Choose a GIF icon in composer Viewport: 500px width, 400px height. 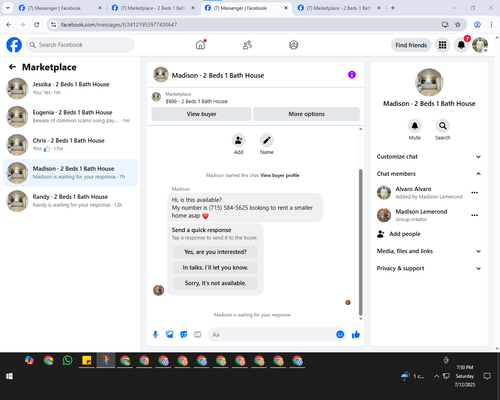tap(198, 334)
